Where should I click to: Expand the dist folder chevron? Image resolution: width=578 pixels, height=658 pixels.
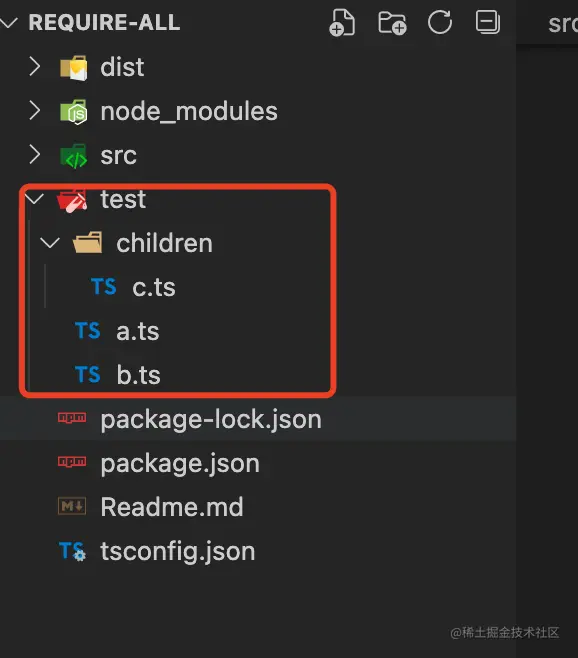pyautogui.click(x=35, y=67)
